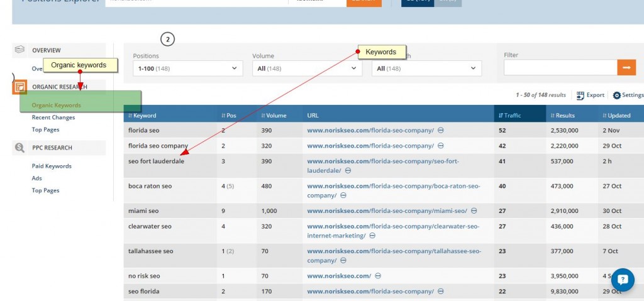Open the Overview section icon
Image resolution: width=644 pixels, height=301 pixels.
pyautogui.click(x=19, y=50)
